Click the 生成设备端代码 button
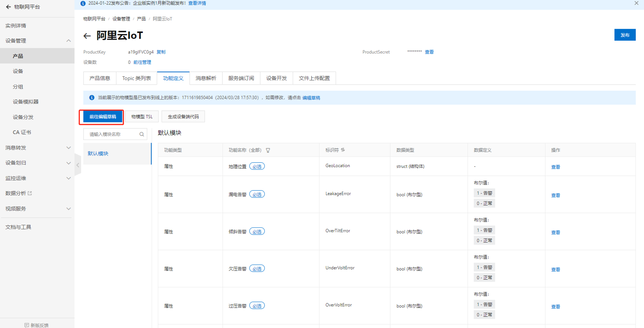Image resolution: width=644 pixels, height=328 pixels. click(183, 117)
